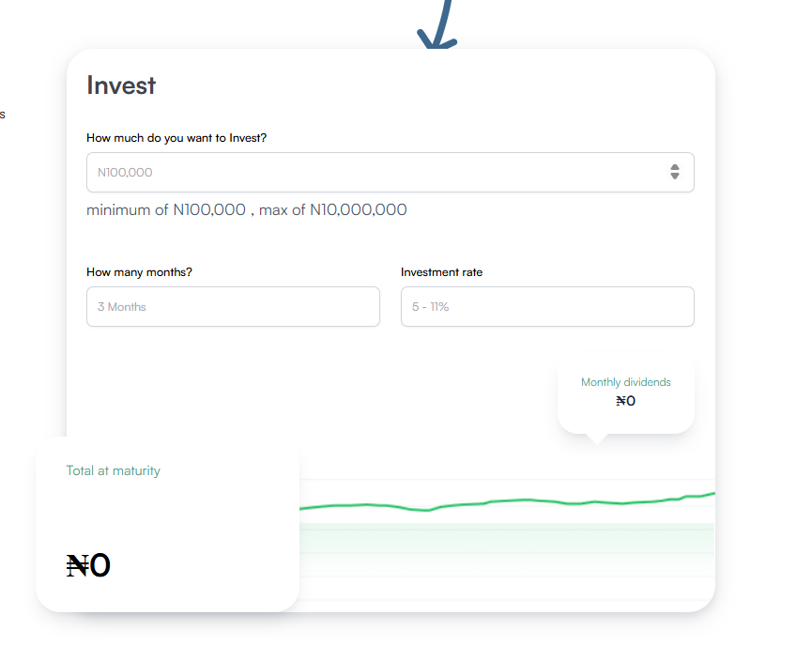This screenshot has height=646, width=812.
Task: Click the pointer tip of the dividends tooltip
Action: (595, 438)
